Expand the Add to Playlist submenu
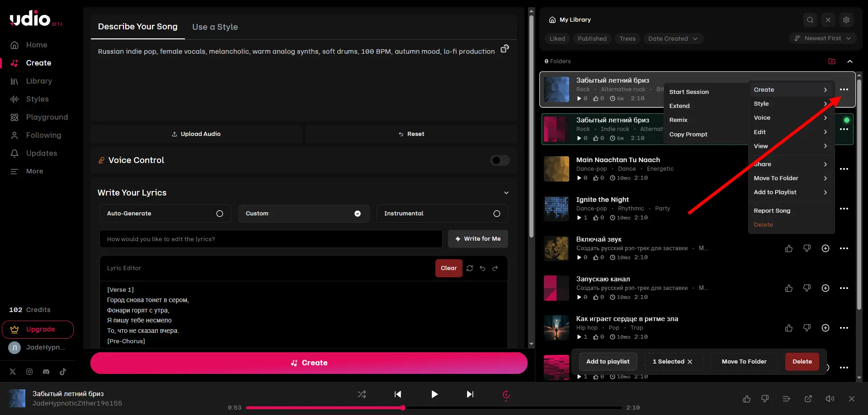The width and height of the screenshot is (868, 415). click(791, 192)
